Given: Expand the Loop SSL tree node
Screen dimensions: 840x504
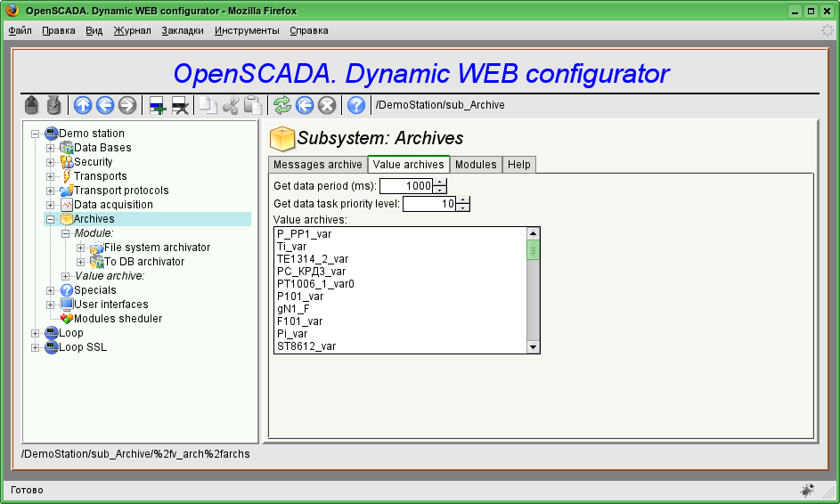Looking at the screenshot, I should [x=36, y=347].
